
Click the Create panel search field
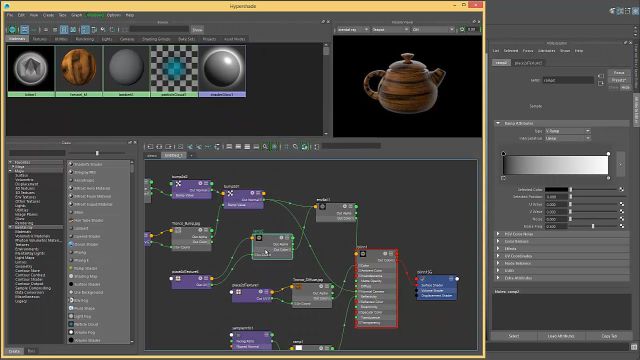pyautogui.click(x=37, y=153)
